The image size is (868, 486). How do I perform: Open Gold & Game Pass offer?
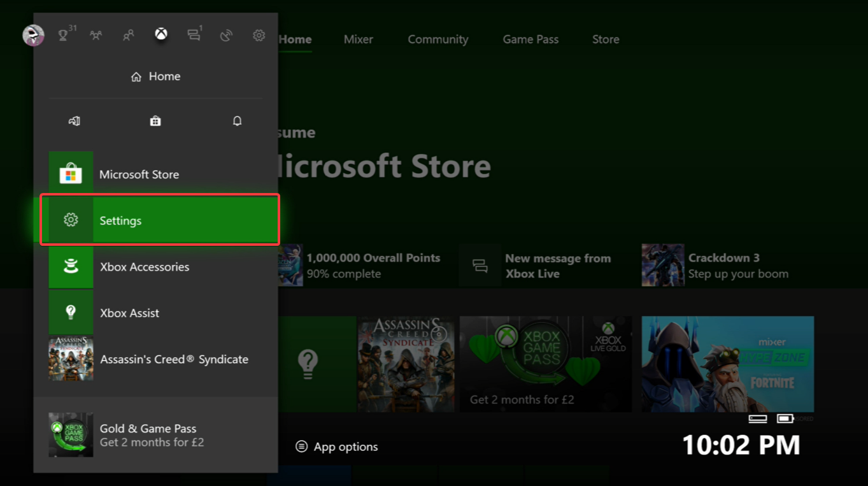pos(156,435)
